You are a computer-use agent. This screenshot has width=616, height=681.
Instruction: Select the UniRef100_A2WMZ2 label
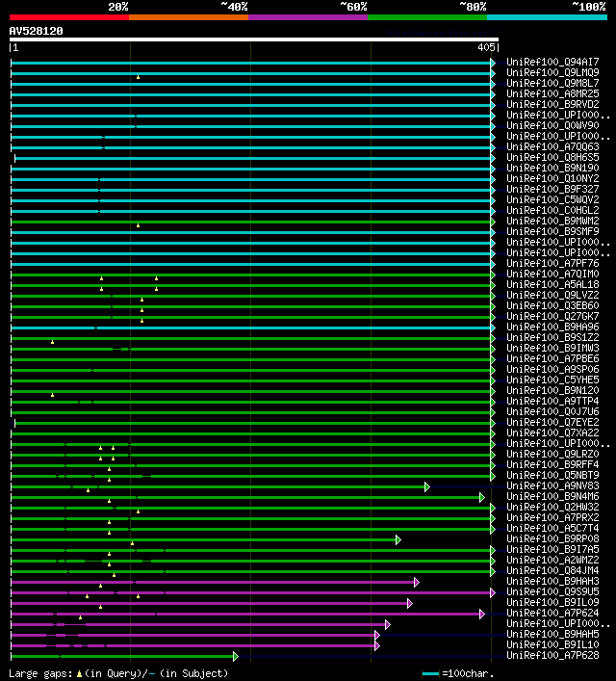(x=552, y=560)
